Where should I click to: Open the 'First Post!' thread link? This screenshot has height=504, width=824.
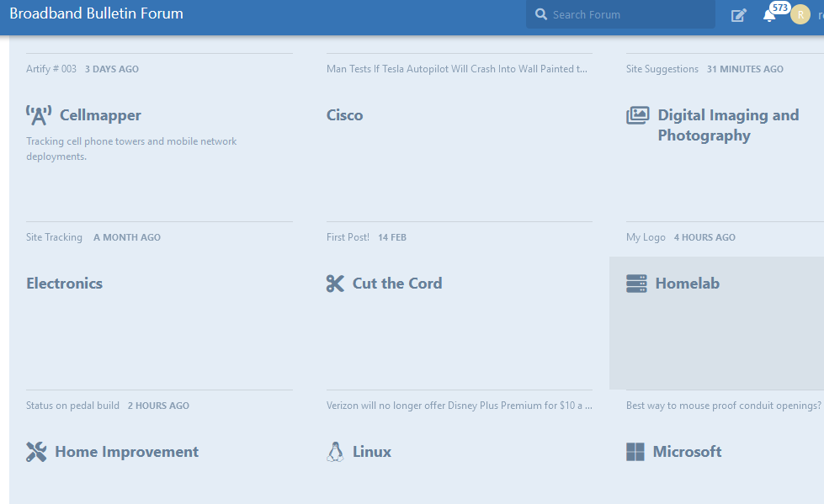click(348, 237)
